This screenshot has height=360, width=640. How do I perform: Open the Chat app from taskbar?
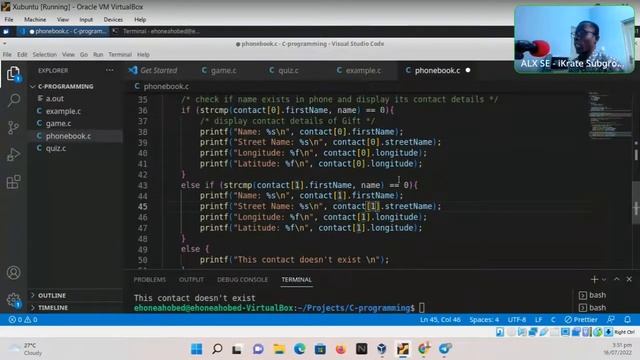click(258, 349)
